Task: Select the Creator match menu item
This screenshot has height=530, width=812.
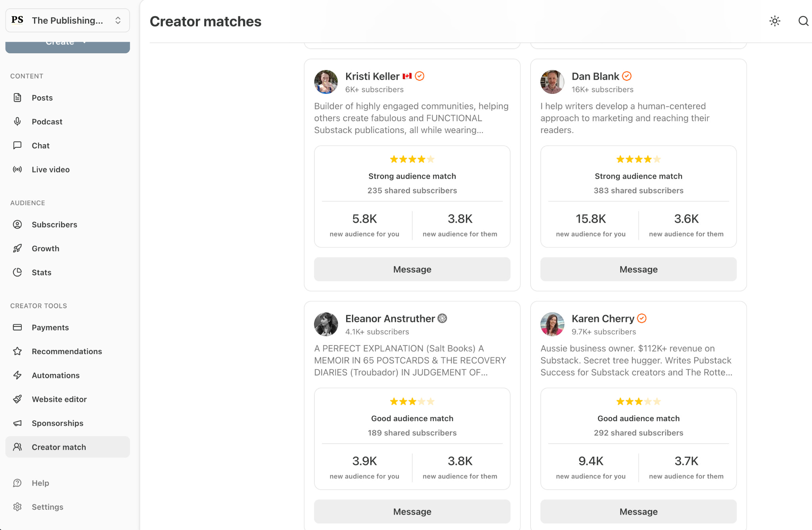Action: click(68, 447)
